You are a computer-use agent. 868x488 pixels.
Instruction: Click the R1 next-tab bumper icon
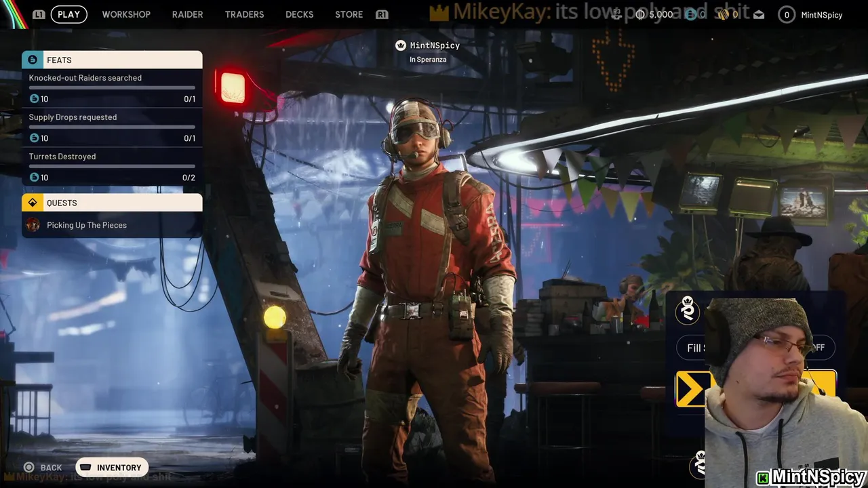[382, 14]
